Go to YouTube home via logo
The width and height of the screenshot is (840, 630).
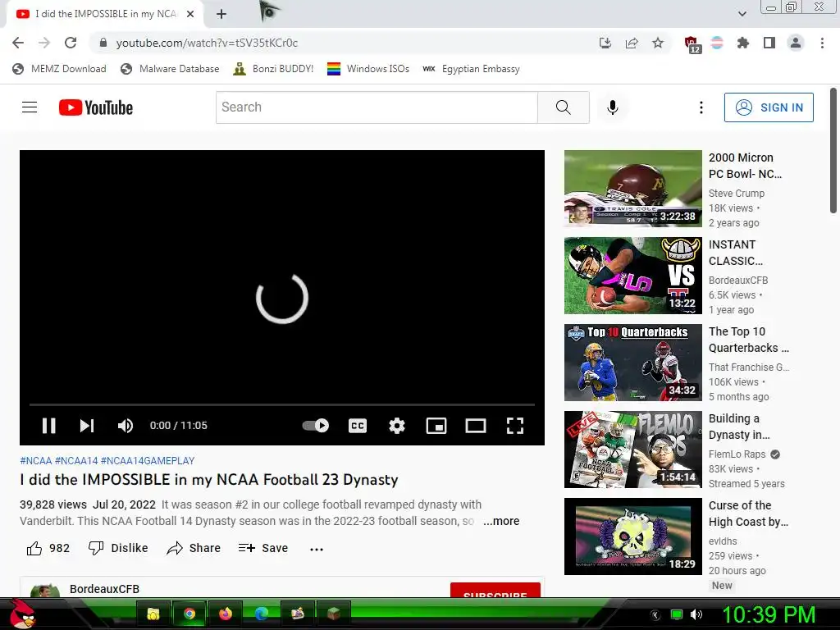[x=96, y=107]
